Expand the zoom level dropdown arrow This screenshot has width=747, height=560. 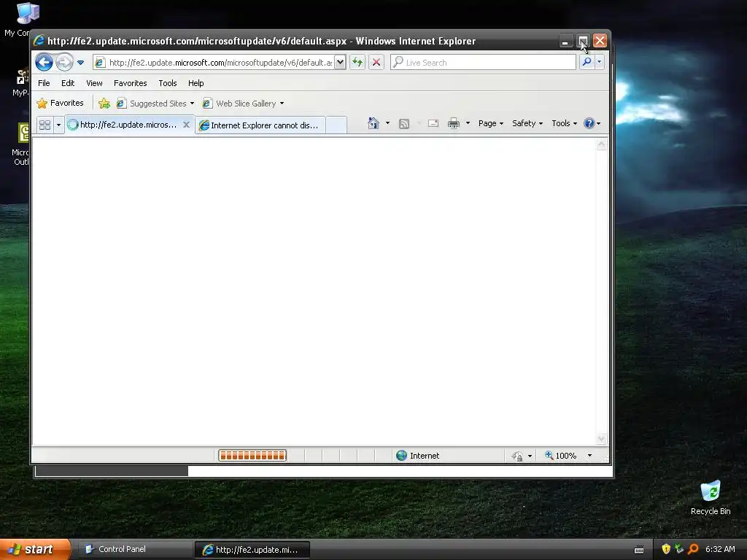(589, 456)
